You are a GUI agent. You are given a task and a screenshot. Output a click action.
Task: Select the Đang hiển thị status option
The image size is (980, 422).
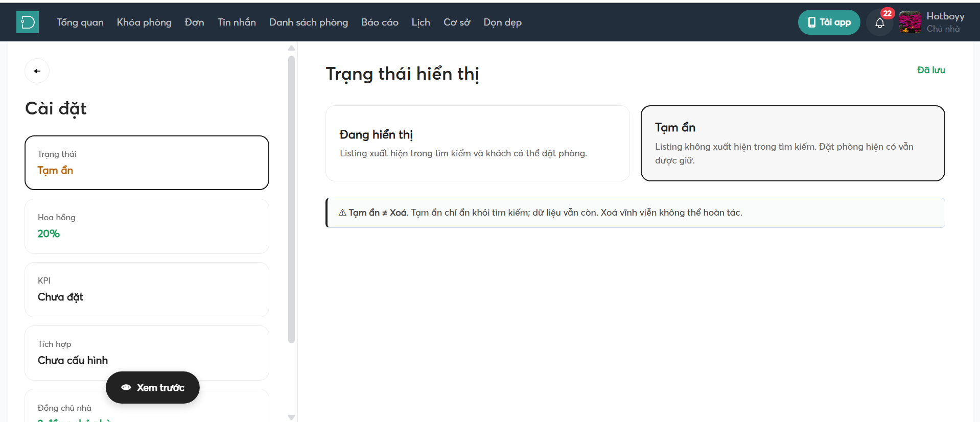click(x=478, y=143)
